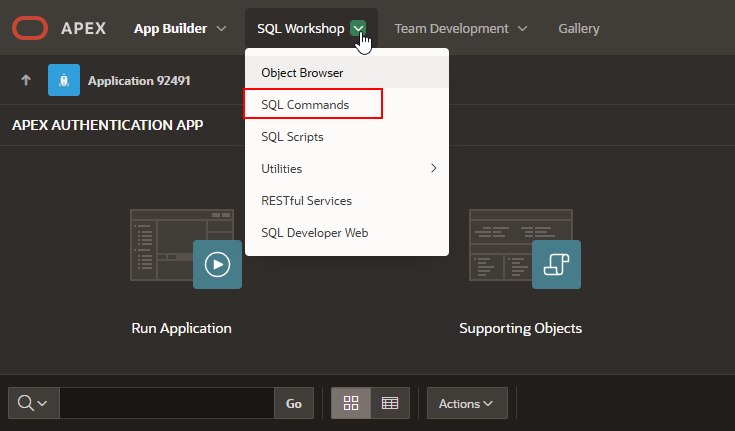Open the Actions dropdown menu
The width and height of the screenshot is (735, 431).
[x=467, y=403]
